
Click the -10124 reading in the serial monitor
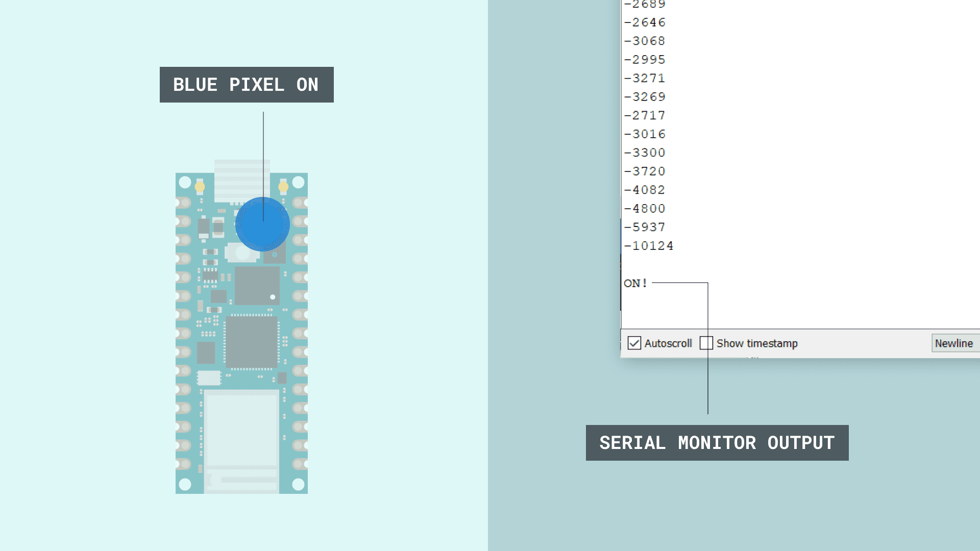click(x=649, y=246)
